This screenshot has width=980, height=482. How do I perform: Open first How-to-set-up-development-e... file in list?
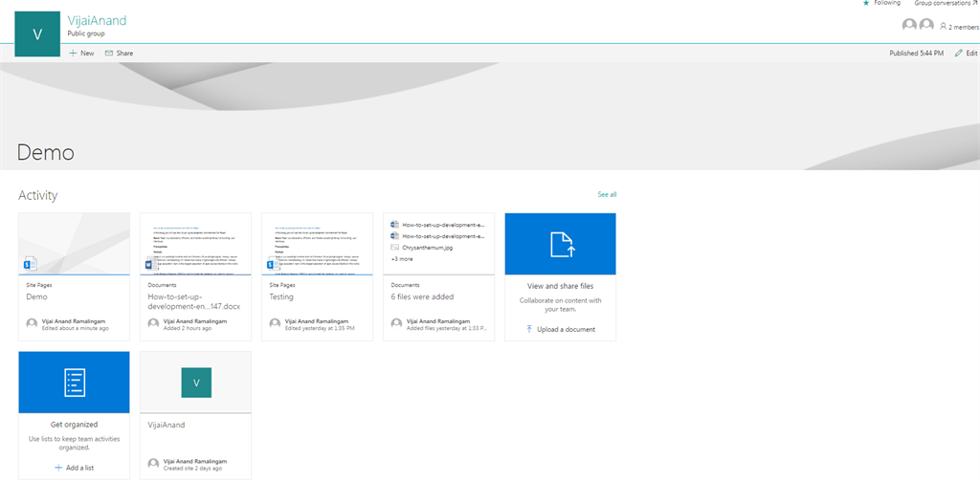point(443,224)
